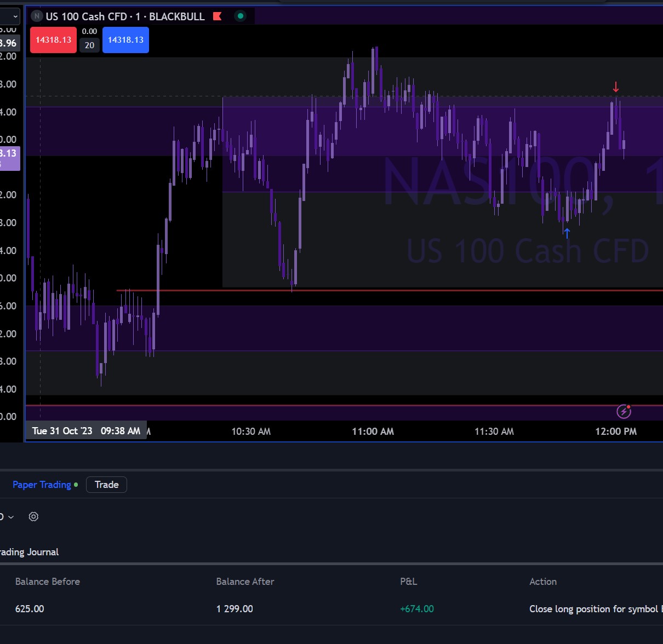Screen dimensions: 663x644
Task: Select the blue up-arrow buy marker
Action: tap(567, 233)
